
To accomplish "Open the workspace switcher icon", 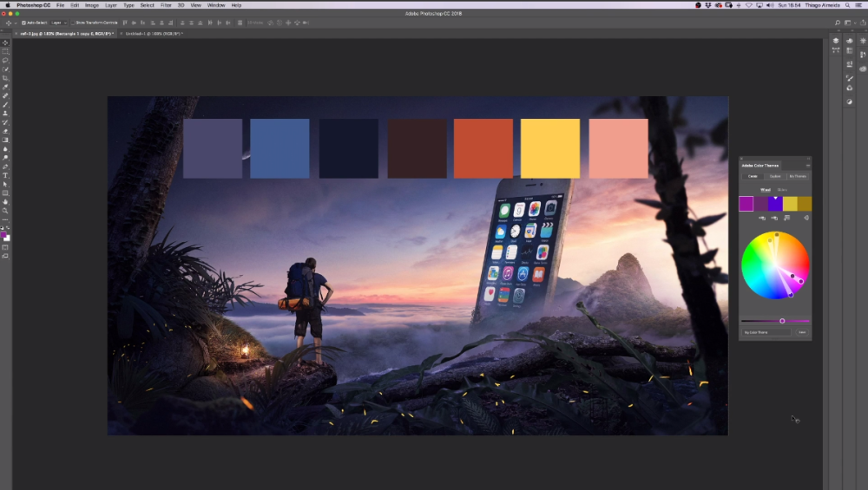I will [848, 23].
